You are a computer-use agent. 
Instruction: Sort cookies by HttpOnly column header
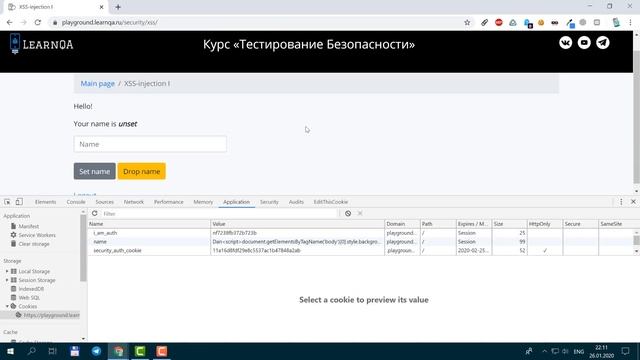coord(545,224)
